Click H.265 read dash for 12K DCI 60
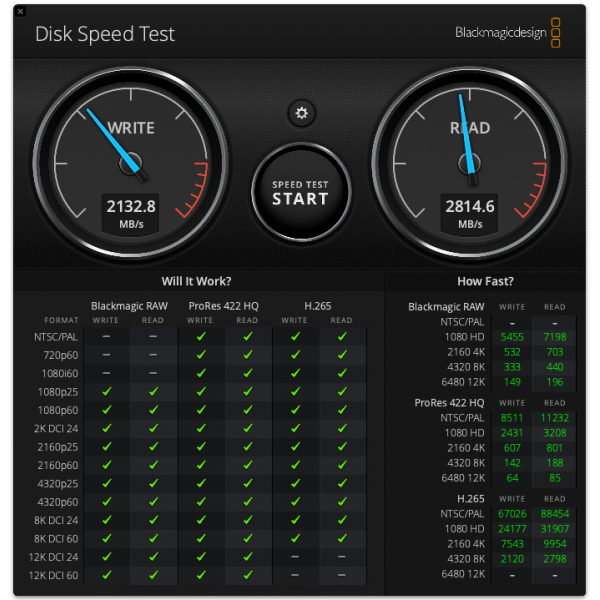Screen dimensions: 600x600 pos(342,575)
